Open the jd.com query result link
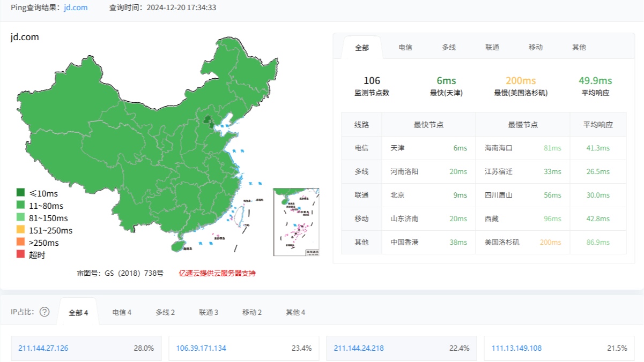 point(74,8)
